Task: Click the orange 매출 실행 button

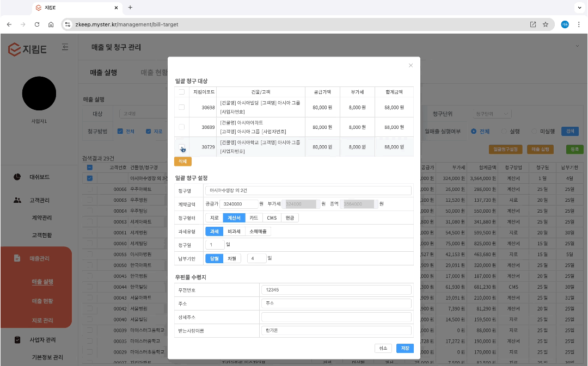Action: click(540, 149)
